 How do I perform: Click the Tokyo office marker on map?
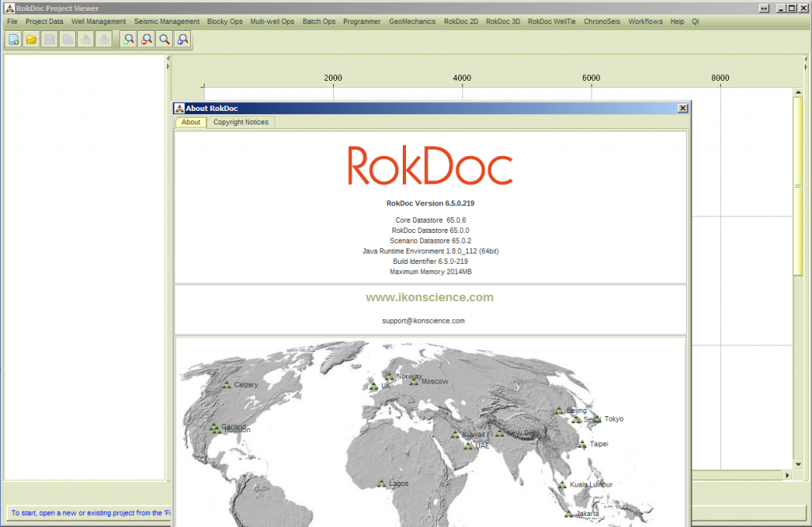point(597,418)
